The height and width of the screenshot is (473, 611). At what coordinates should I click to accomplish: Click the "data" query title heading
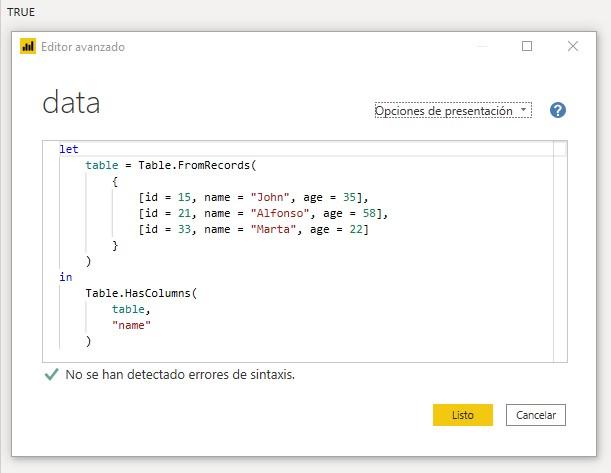click(71, 103)
